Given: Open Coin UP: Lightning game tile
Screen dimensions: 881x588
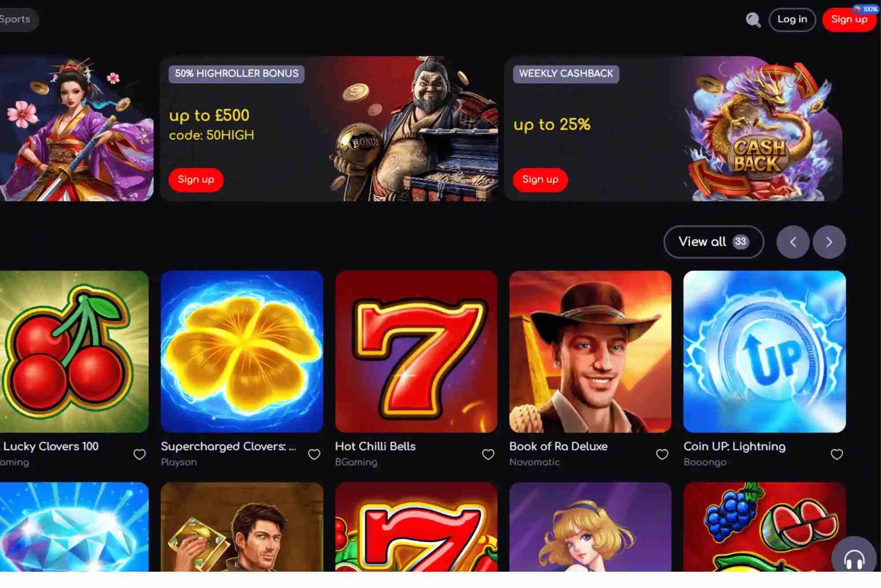Looking at the screenshot, I should click(x=765, y=351).
